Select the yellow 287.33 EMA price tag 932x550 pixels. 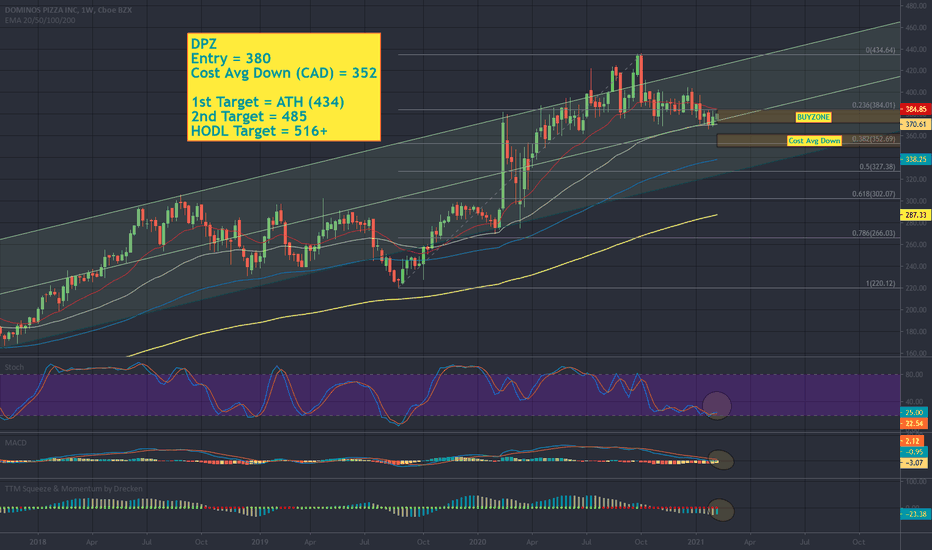tap(916, 215)
